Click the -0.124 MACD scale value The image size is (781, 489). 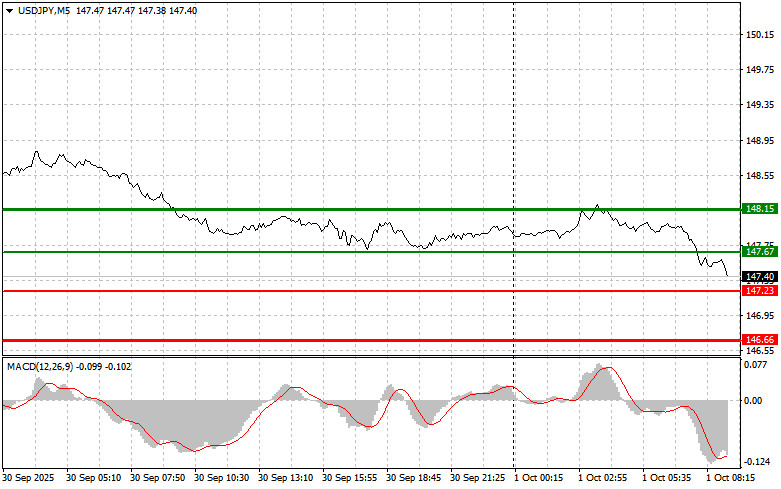click(757, 462)
